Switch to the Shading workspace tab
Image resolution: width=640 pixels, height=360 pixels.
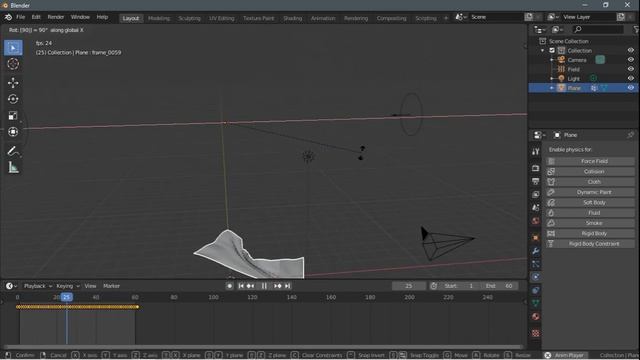pyautogui.click(x=293, y=18)
